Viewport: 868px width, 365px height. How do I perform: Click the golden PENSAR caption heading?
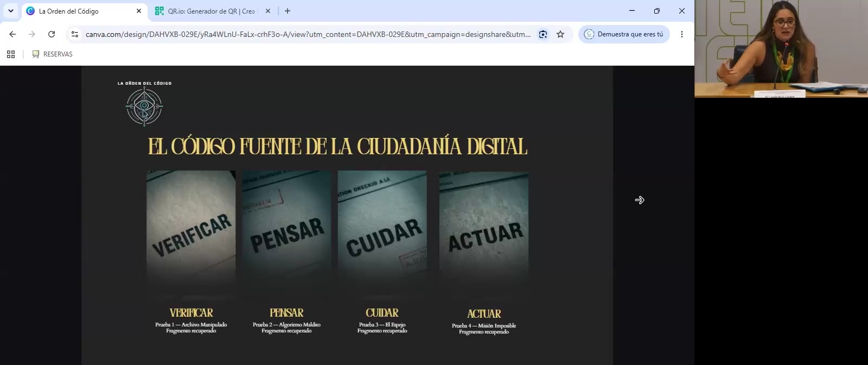coord(286,313)
